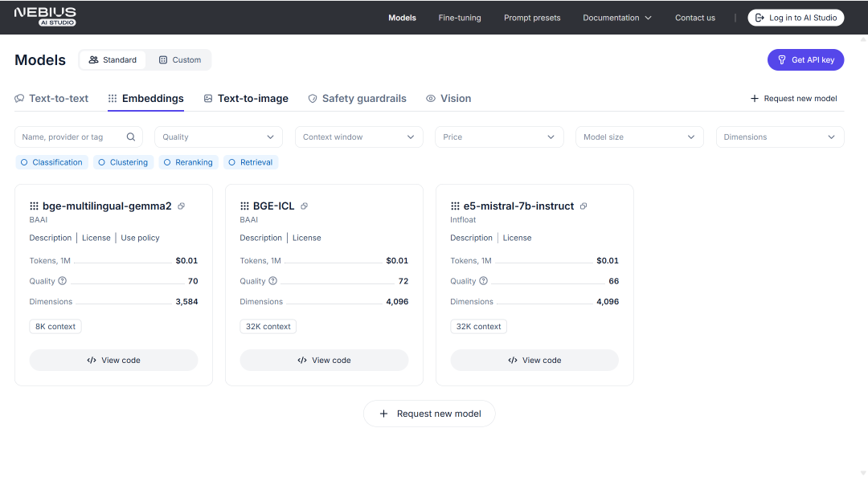Click the 32K context tag on BGE-ICL

click(x=268, y=327)
